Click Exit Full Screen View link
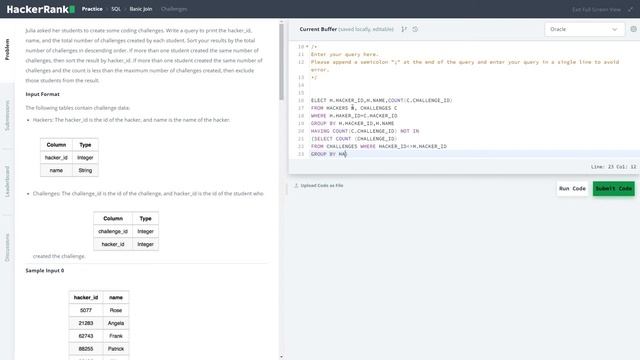The width and height of the screenshot is (640, 360). pos(596,9)
